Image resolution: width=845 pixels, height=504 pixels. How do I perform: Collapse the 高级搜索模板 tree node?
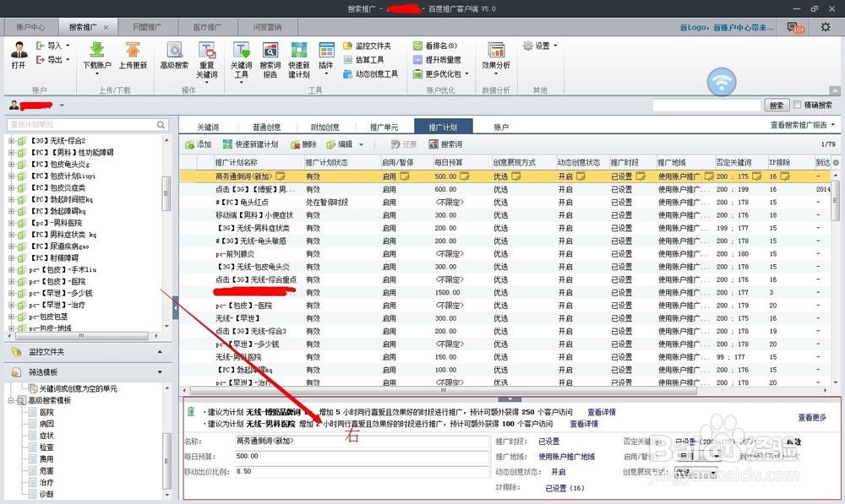11,400
